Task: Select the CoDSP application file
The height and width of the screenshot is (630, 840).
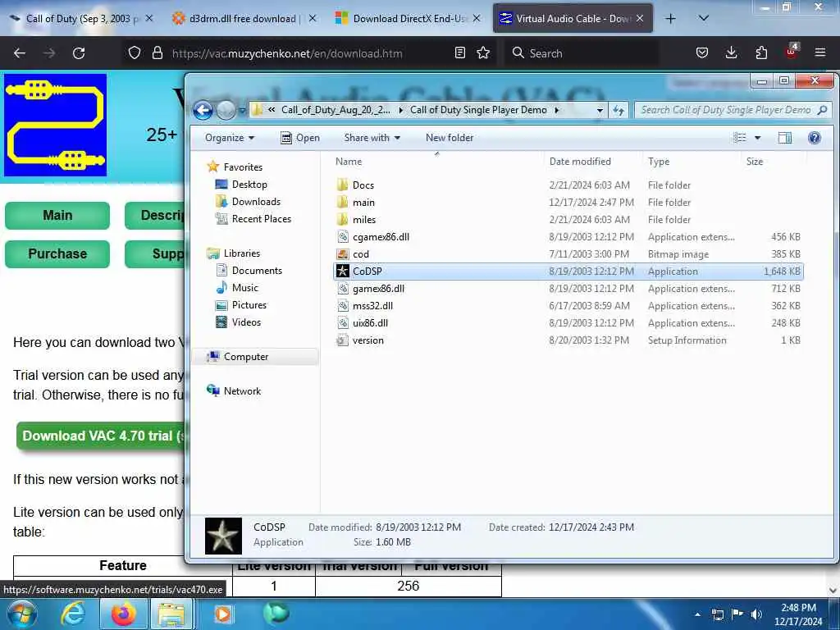Action: pos(568,271)
